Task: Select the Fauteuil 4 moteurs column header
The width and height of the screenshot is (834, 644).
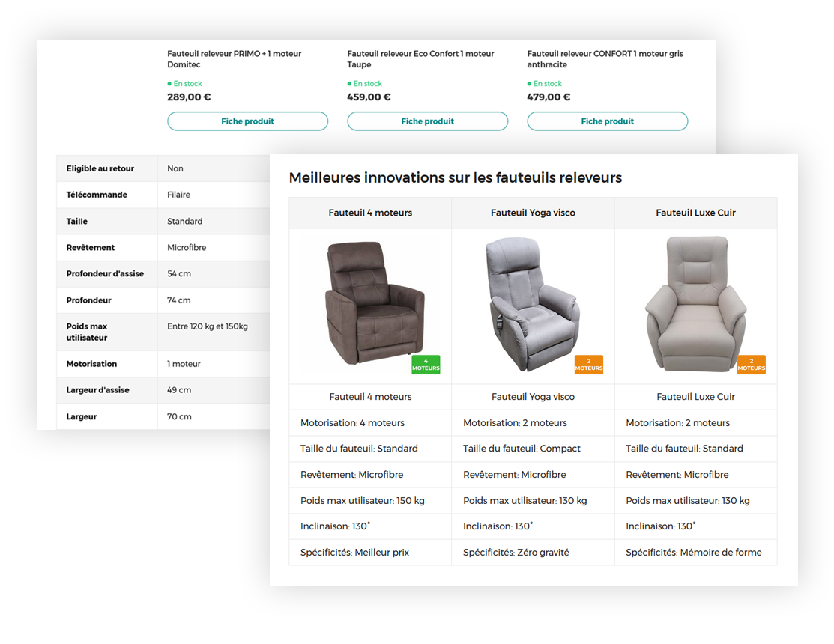Action: pos(370,213)
